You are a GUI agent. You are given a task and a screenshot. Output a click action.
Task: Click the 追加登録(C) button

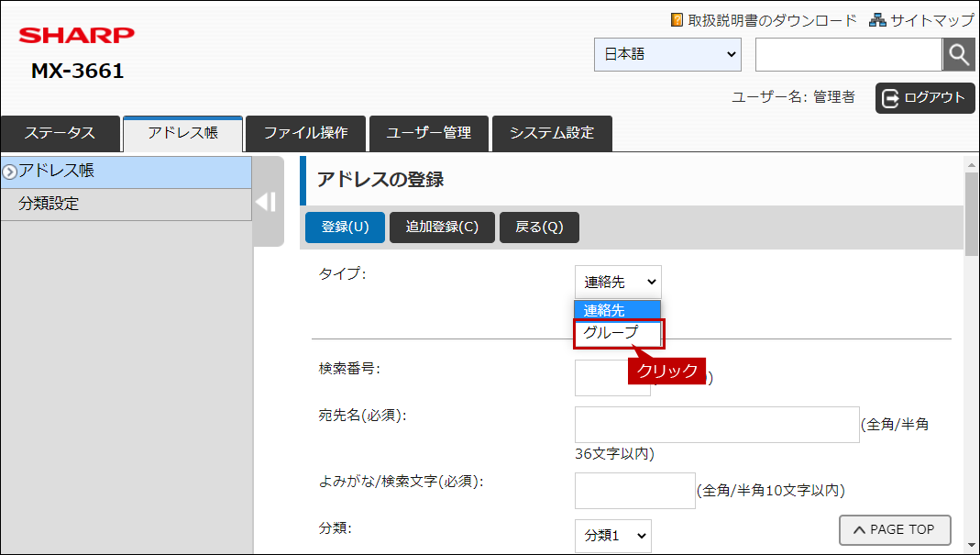click(x=442, y=228)
